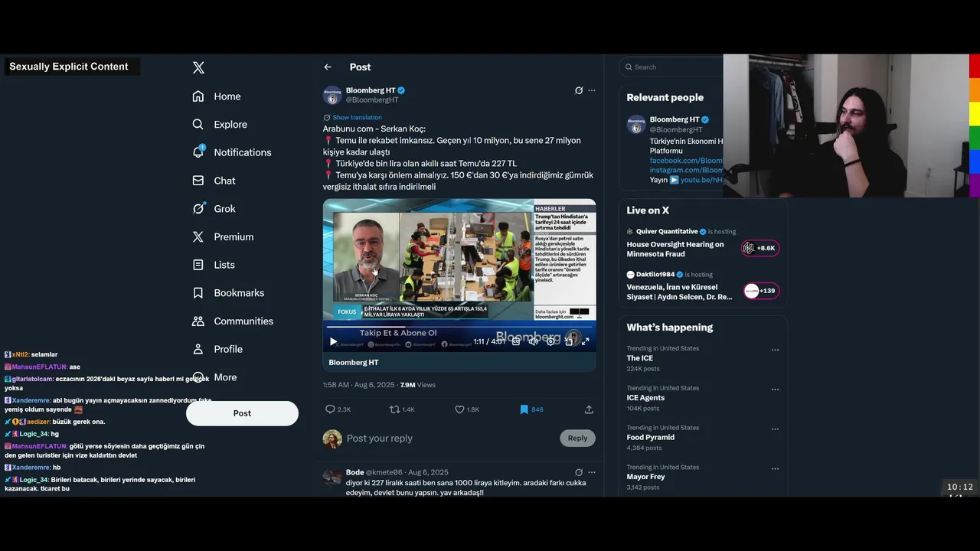The image size is (980, 551).
Task: Open The ICE trending topic
Action: 639,358
